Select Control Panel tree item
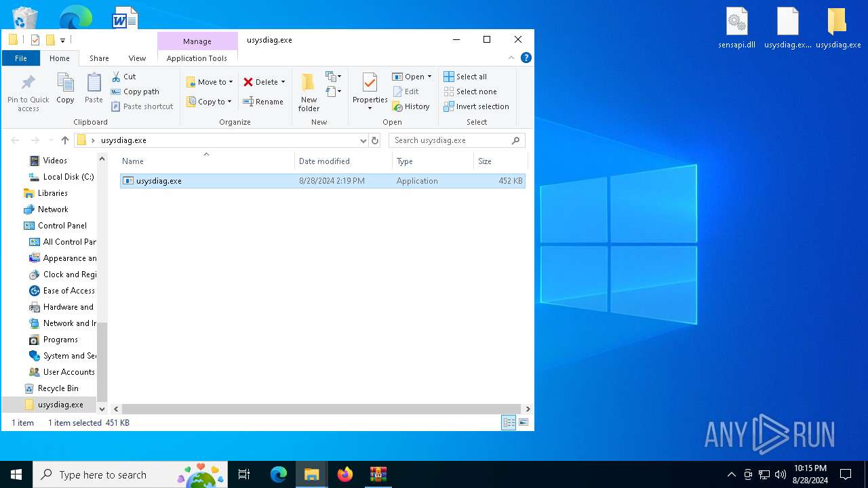The image size is (868, 488). 62,226
